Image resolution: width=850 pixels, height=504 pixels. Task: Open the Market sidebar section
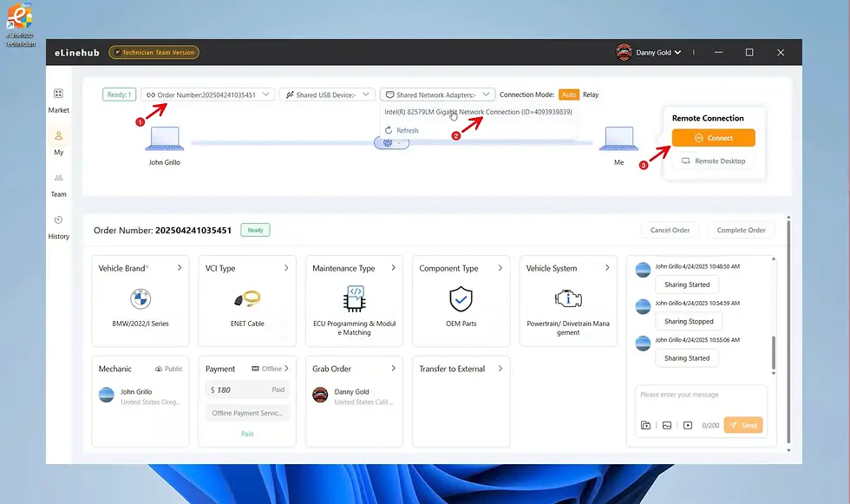point(59,101)
